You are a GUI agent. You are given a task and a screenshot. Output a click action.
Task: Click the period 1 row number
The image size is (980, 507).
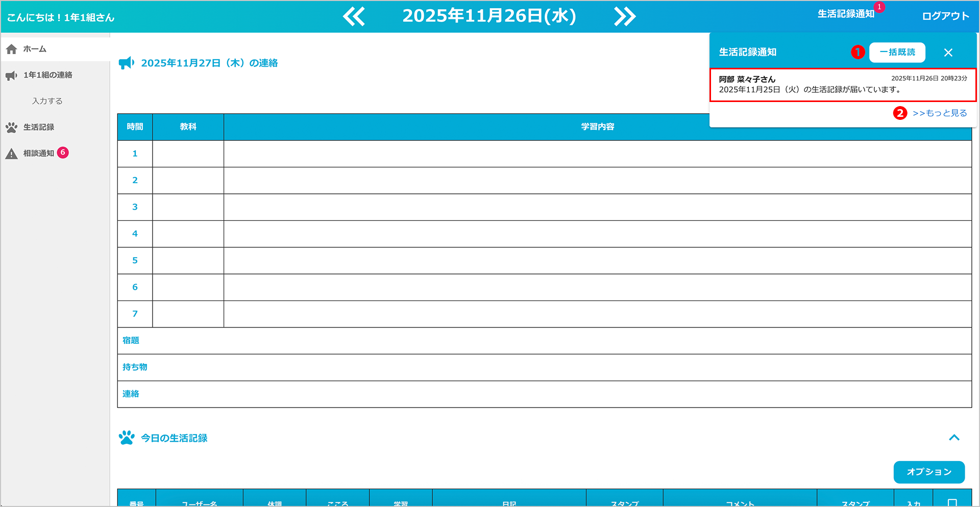click(135, 154)
